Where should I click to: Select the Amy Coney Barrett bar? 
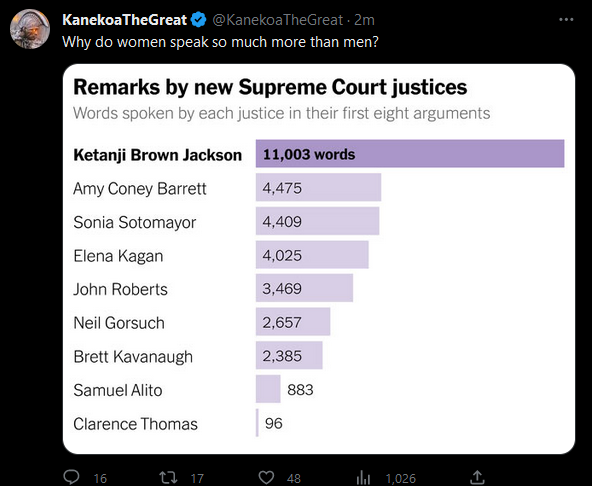click(318, 187)
